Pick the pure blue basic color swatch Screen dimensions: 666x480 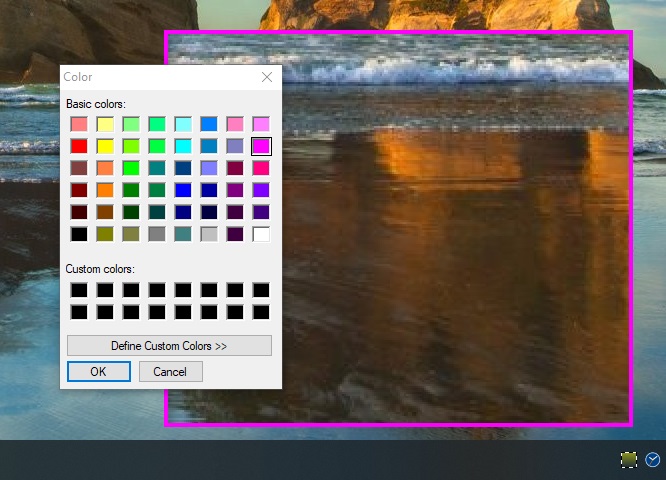183,190
